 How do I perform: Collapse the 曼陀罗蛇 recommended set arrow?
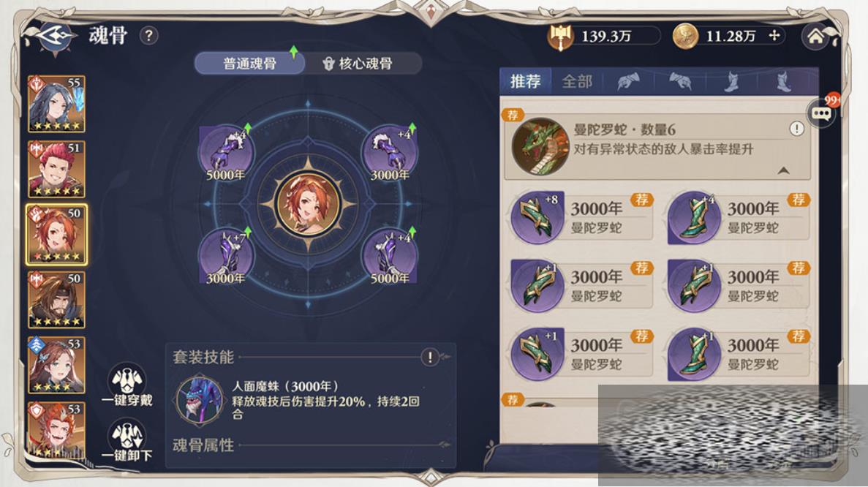[783, 170]
